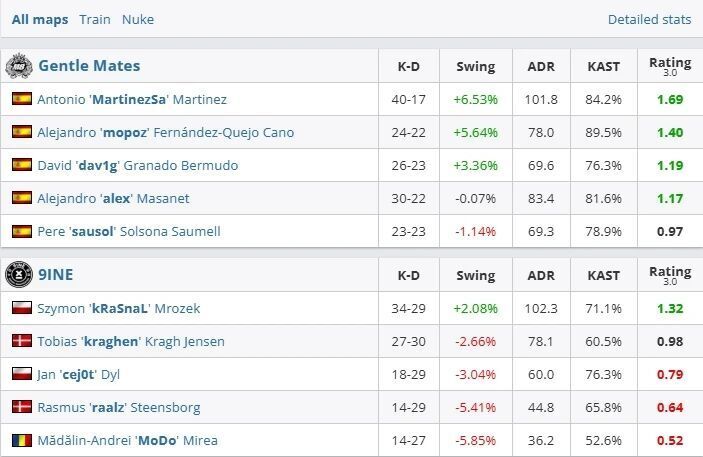Switch to the Nuke map tab

point(138,19)
